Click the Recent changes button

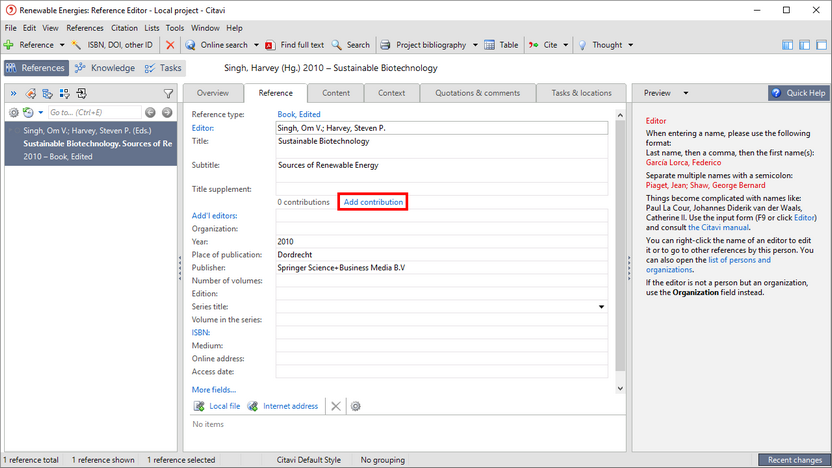(x=794, y=460)
